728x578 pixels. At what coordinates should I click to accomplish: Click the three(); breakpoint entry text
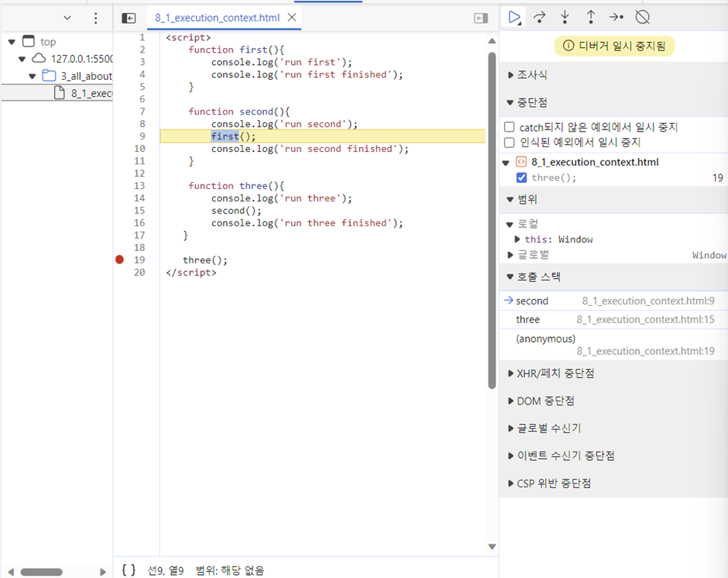[554, 177]
